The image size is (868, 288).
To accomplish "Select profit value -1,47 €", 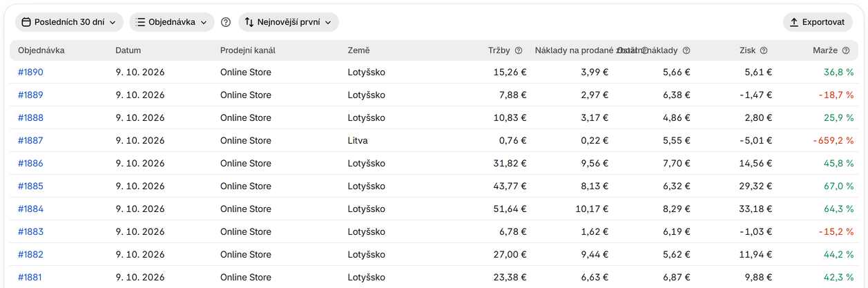I will [756, 95].
